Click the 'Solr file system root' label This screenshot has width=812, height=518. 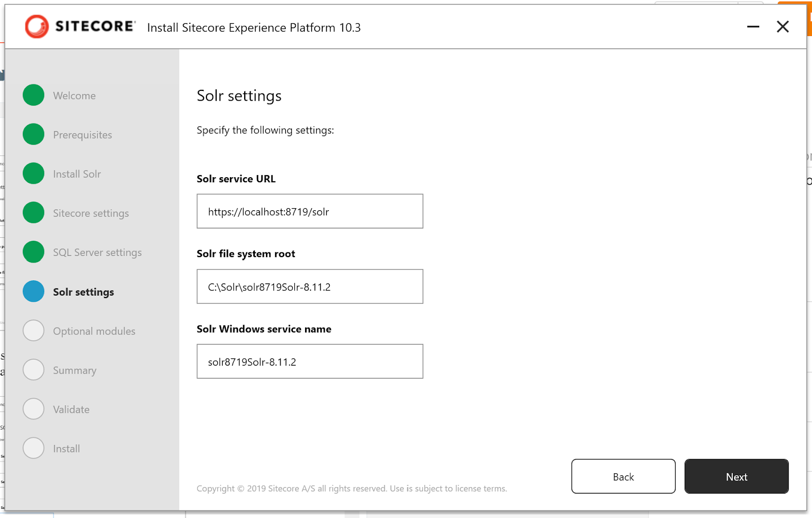coord(246,254)
